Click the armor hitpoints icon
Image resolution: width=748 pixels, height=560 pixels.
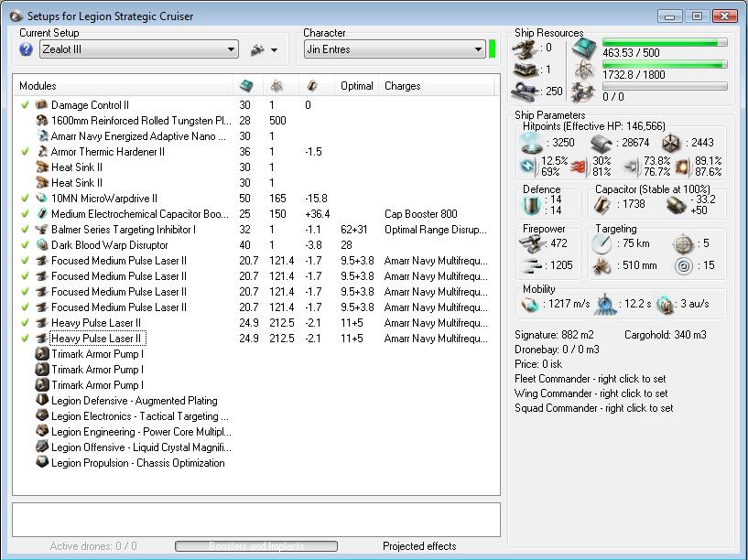coord(601,144)
